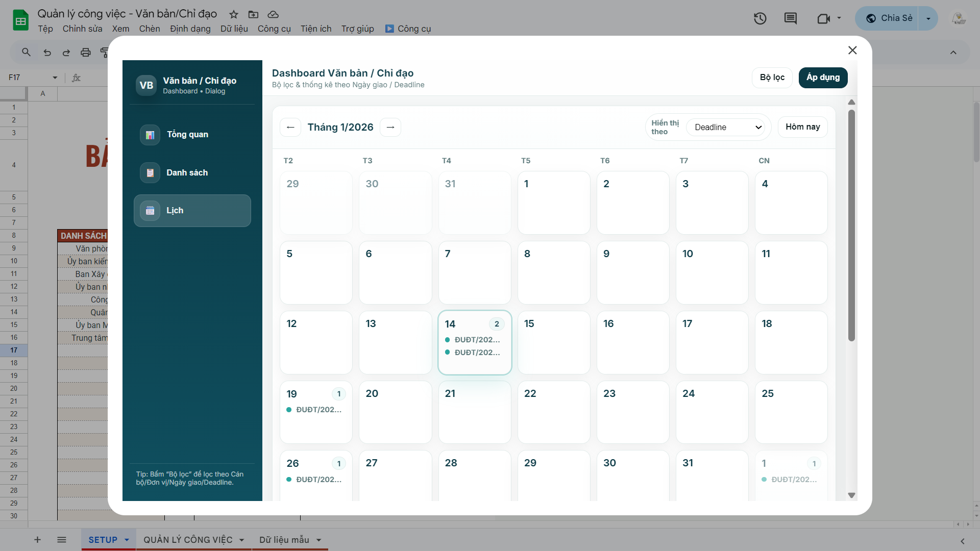Click the Hôm nay button
The width and height of the screenshot is (980, 551).
coord(802,127)
